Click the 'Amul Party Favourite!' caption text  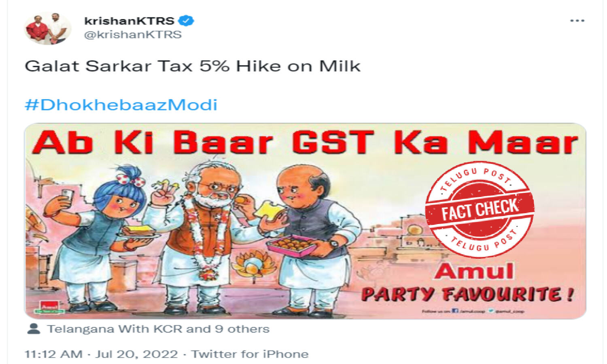tap(467, 283)
